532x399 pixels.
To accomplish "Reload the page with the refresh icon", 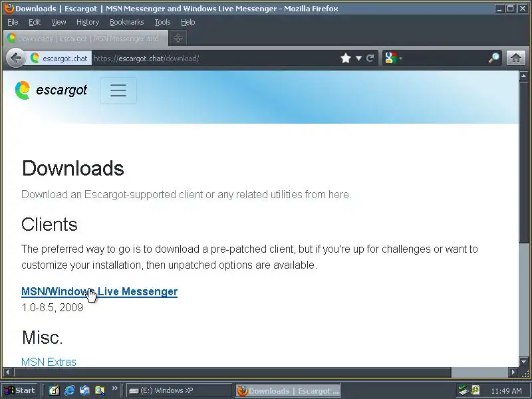I will 370,59.
